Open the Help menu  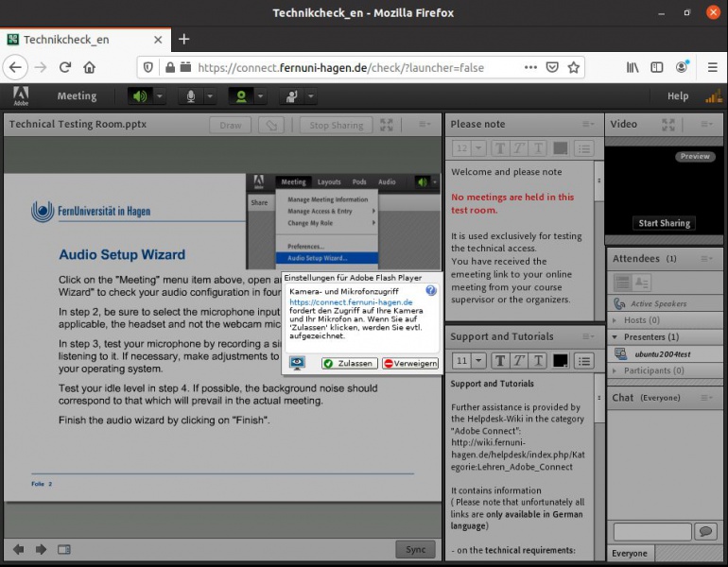678,96
